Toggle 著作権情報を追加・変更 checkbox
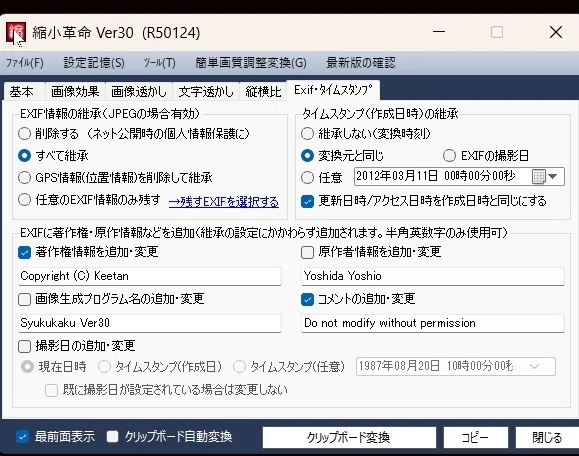 click(24, 253)
